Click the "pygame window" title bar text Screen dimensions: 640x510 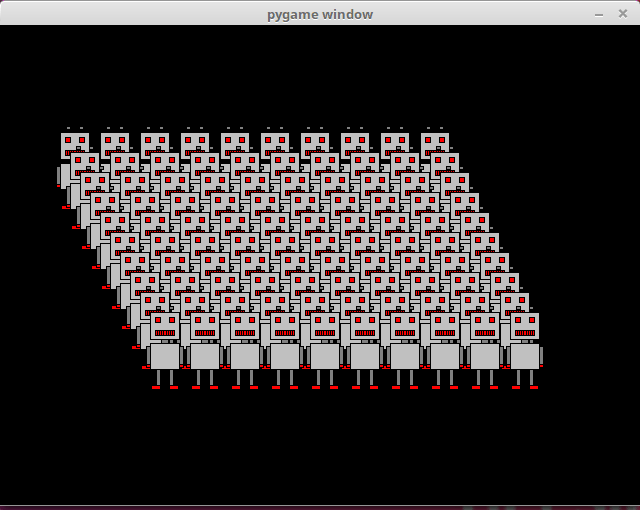click(x=320, y=14)
